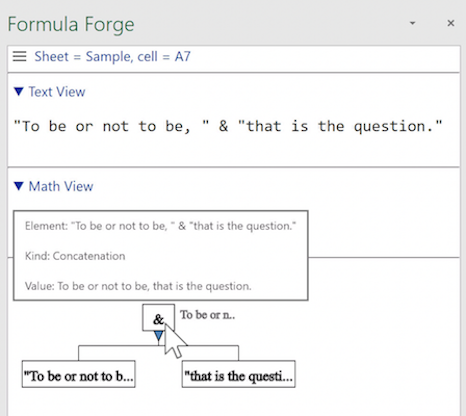The height and width of the screenshot is (416, 466).
Task: Click the "that is the question." string literal
Action: click(x=340, y=126)
